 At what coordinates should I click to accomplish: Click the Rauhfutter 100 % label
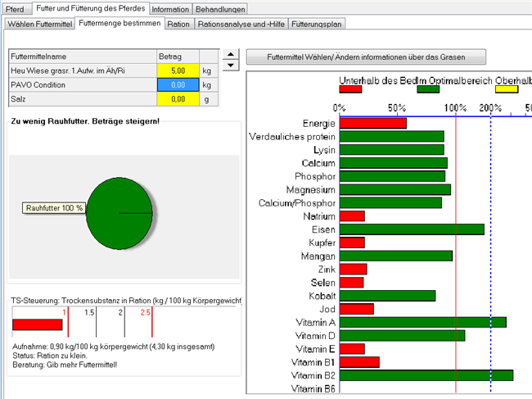tap(54, 208)
